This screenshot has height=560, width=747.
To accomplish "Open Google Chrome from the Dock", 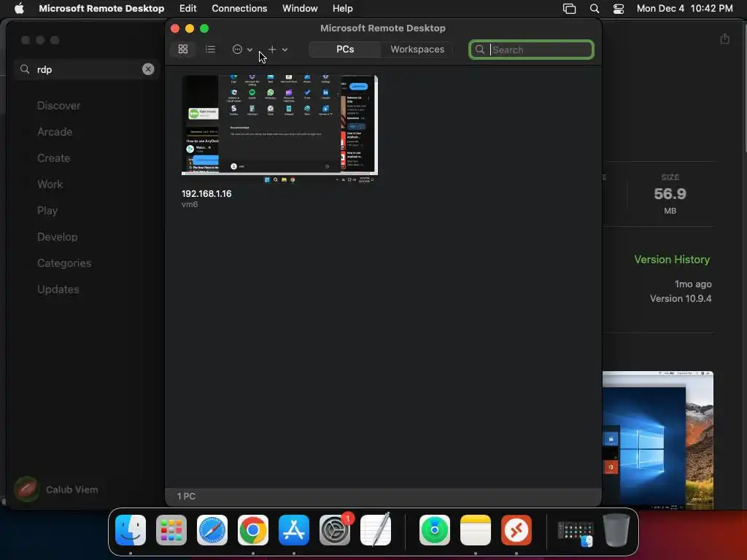I will coord(253,530).
